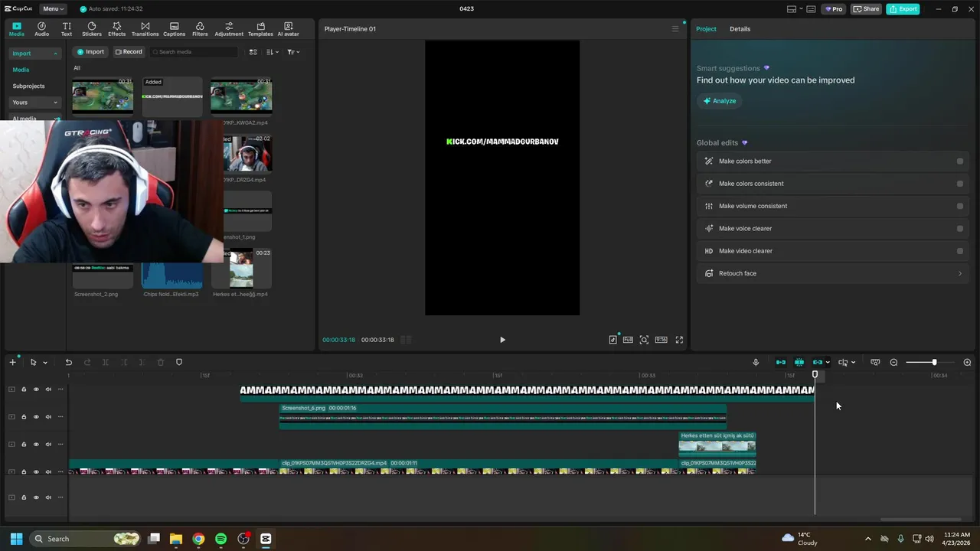Open the AI avatar tab
This screenshot has width=980, height=551.
[288, 29]
